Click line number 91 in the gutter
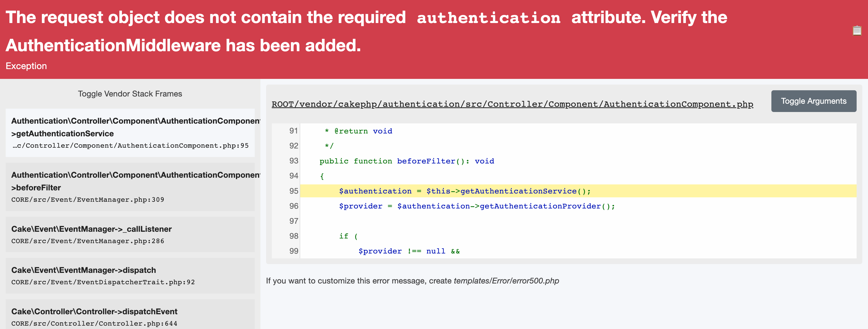 click(x=293, y=131)
